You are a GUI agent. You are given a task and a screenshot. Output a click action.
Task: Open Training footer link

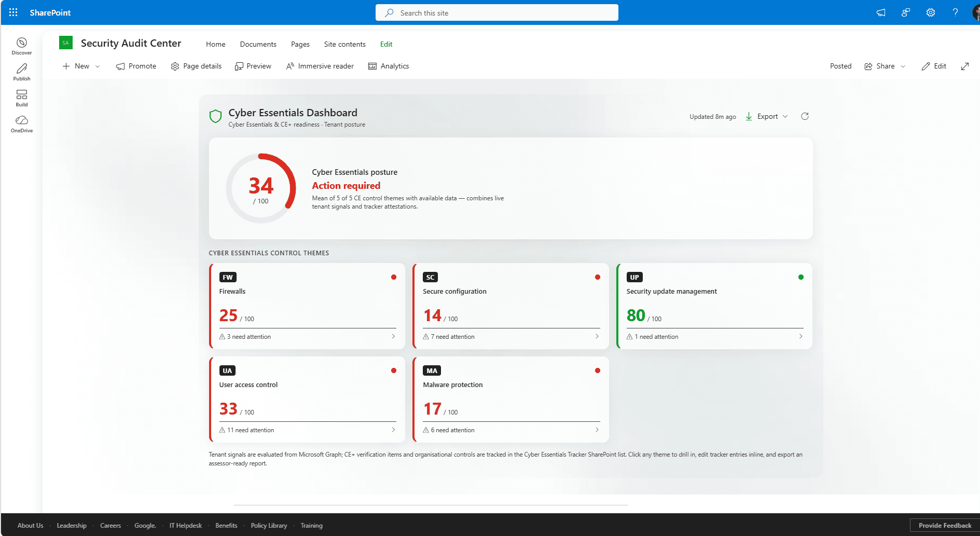click(311, 525)
